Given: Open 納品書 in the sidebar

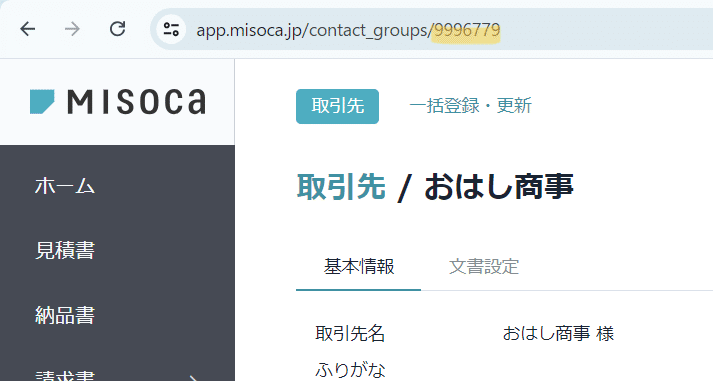Looking at the screenshot, I should (x=65, y=315).
